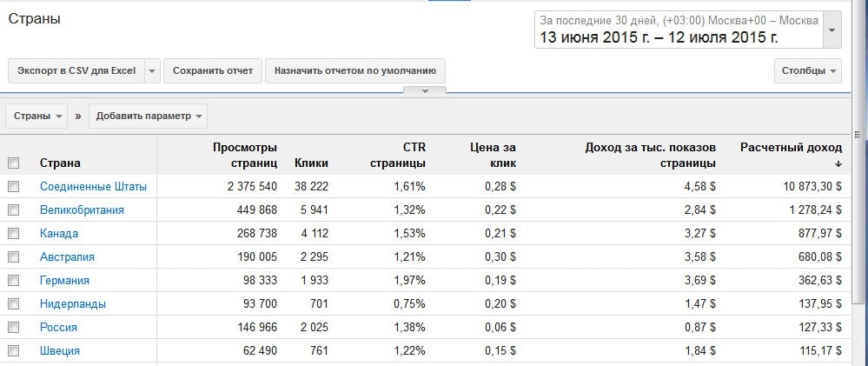Open the Столбцы columns dropdown
868x366 pixels.
[x=808, y=71]
